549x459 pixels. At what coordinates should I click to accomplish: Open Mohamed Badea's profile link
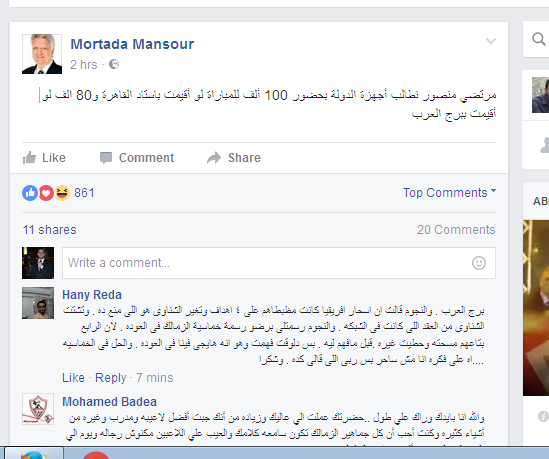tap(109, 402)
